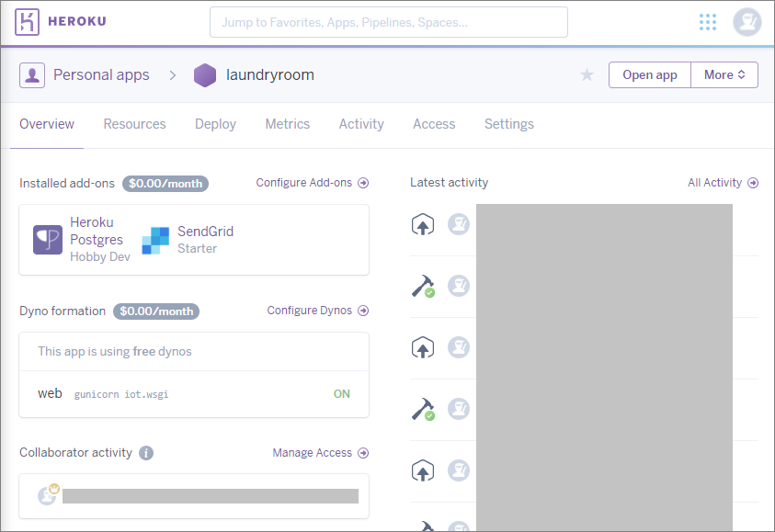Follow the Configure Add-ons link
This screenshot has width=775, height=532.
click(x=304, y=183)
